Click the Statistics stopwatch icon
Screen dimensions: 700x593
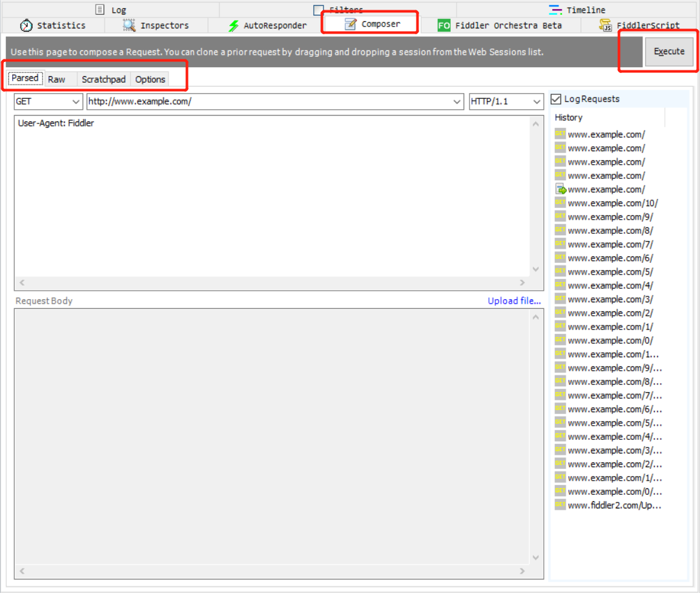point(26,25)
